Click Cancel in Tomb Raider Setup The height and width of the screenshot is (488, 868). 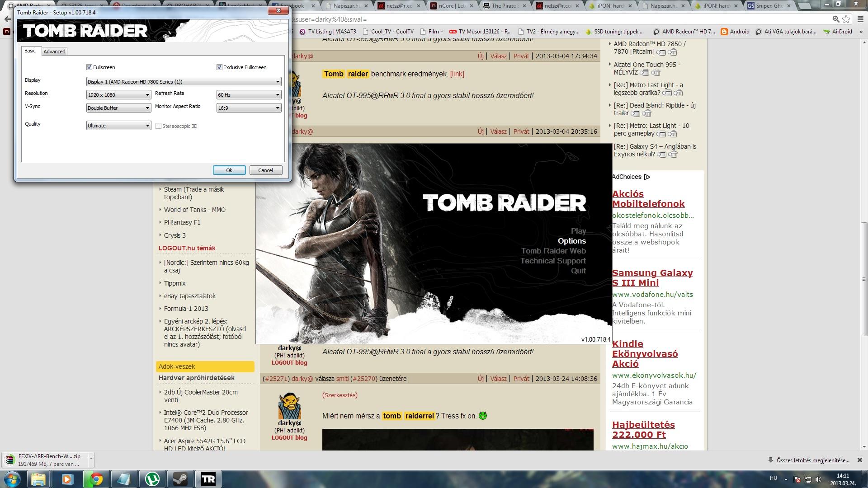click(265, 170)
